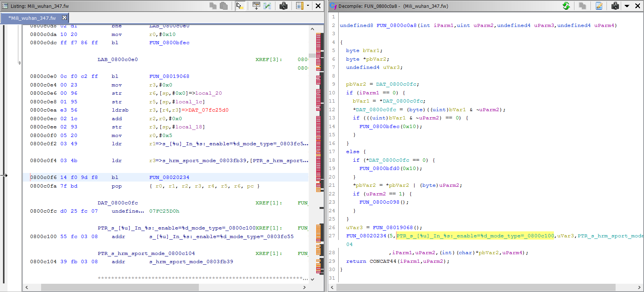Take a snapshot of the Listing window
The height and width of the screenshot is (292, 644).
pos(284,6)
